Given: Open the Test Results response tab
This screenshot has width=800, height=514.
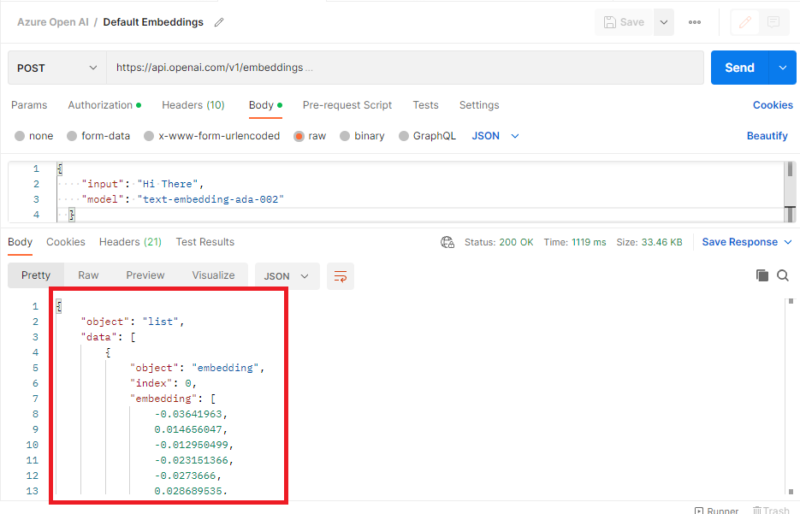Looking at the screenshot, I should [205, 242].
